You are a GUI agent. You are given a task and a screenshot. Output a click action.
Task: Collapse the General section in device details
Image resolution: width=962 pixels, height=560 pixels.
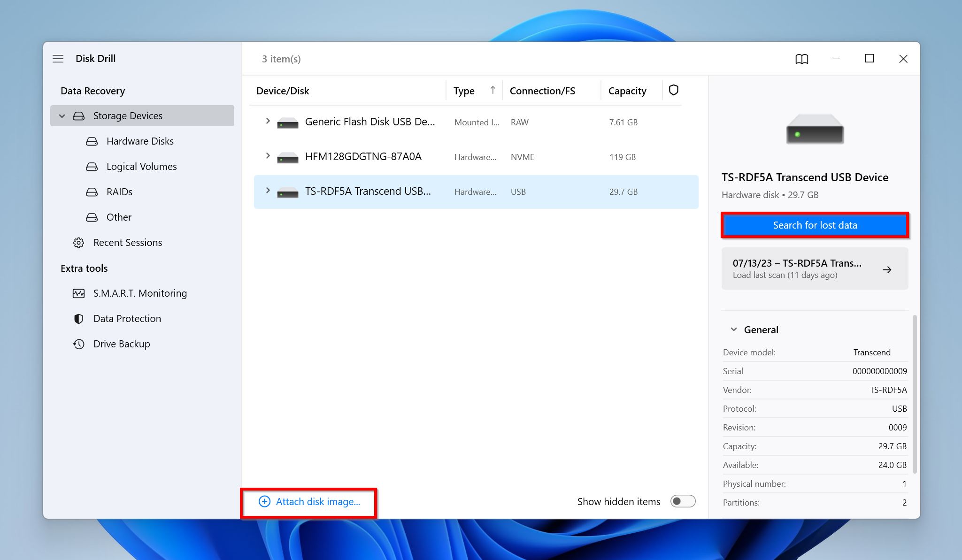tap(733, 329)
